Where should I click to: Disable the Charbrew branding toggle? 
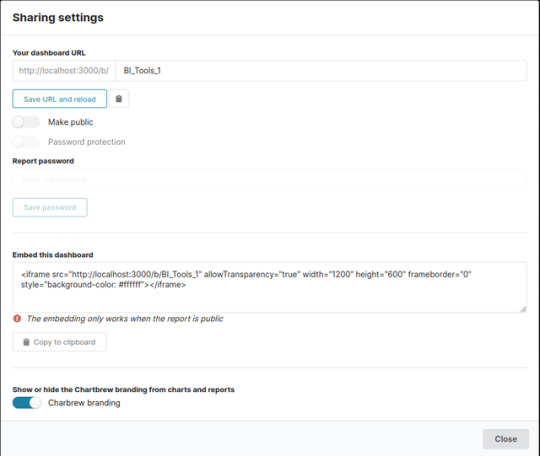pyautogui.click(x=27, y=403)
